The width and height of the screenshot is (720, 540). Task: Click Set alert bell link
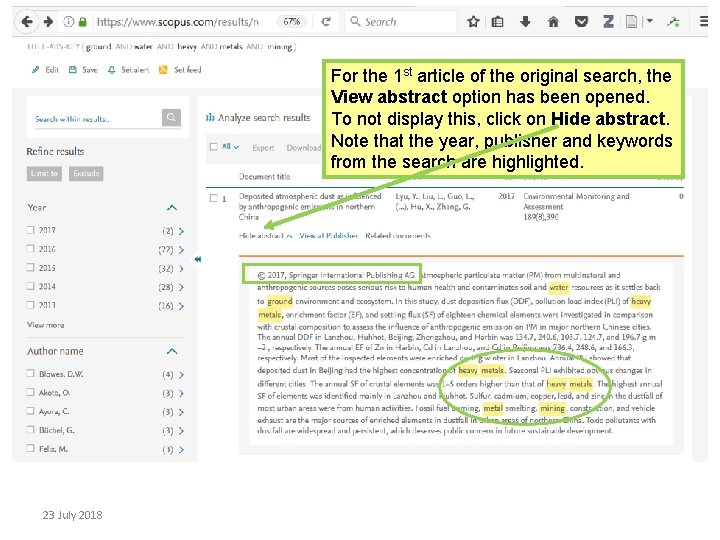pyautogui.click(x=128, y=70)
